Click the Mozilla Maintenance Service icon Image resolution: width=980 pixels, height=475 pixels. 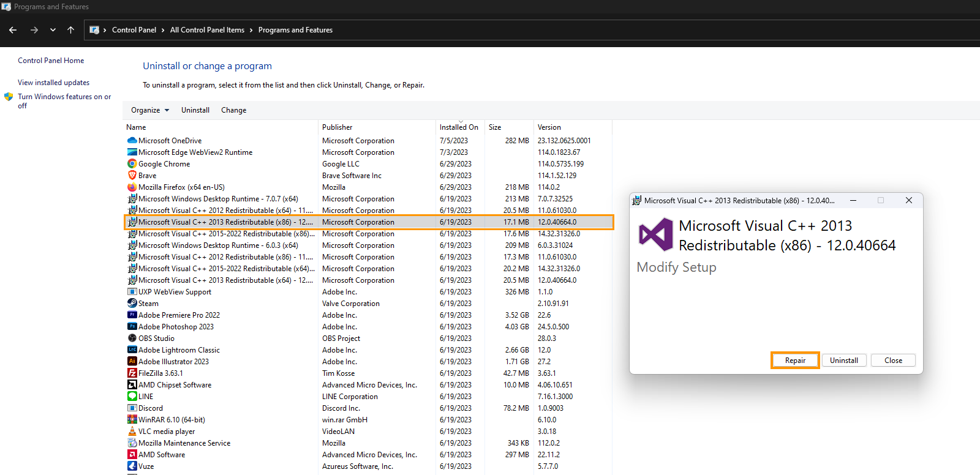click(132, 443)
